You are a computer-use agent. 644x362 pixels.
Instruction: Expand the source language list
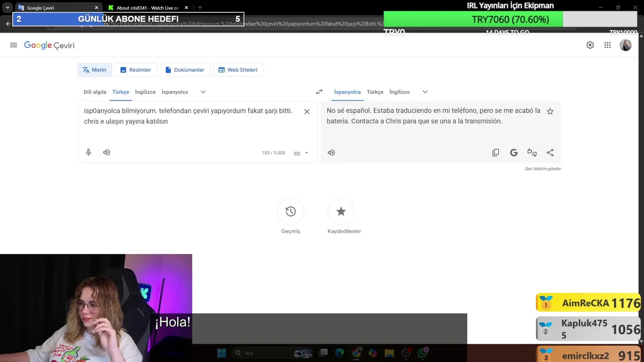tap(203, 92)
